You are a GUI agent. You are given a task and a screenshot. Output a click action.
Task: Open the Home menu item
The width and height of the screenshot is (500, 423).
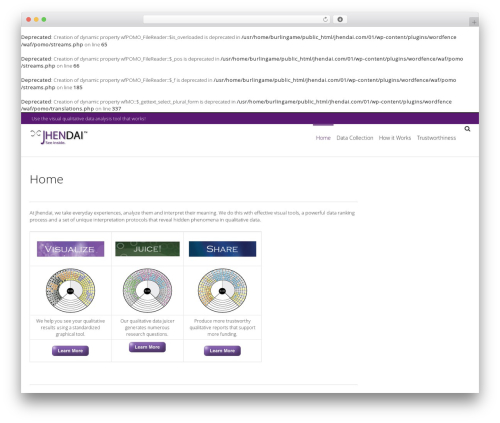[x=323, y=138]
